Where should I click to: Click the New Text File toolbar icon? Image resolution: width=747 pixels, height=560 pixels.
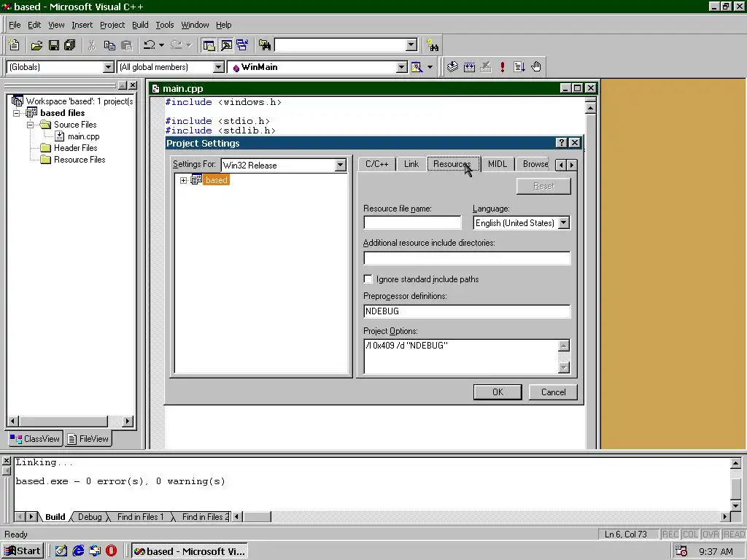tap(15, 45)
